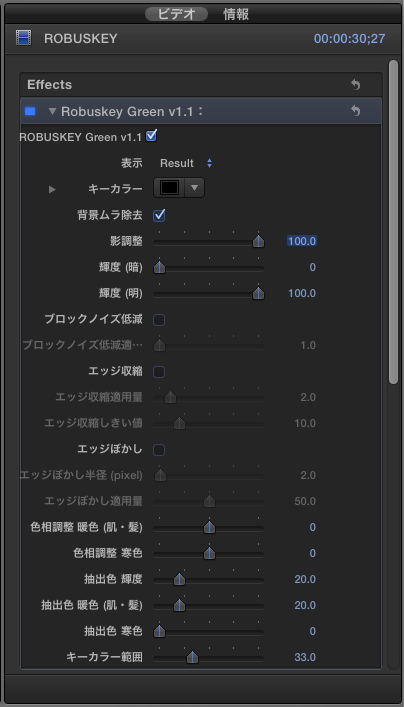The width and height of the screenshot is (404, 707).
Task: Toggle blue Robuskey Green effect enable square
Action: point(30,111)
